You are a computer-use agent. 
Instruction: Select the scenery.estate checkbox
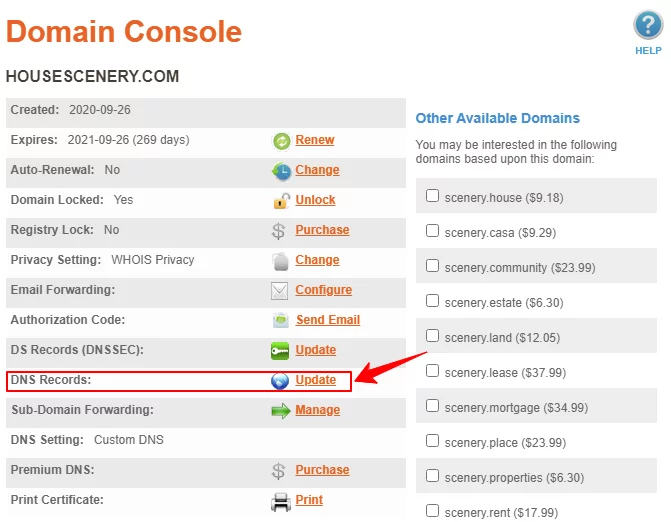[433, 300]
